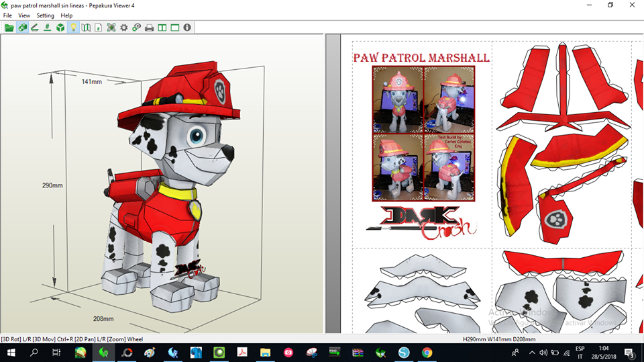The image size is (644, 362).
Task: Open WinRAR books taskbar icon
Action: tap(358, 353)
